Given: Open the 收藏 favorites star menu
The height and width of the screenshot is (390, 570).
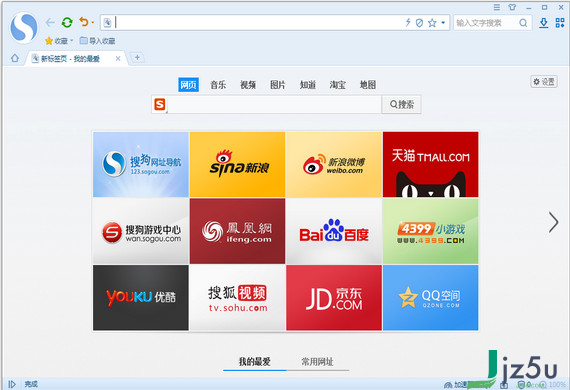Looking at the screenshot, I should tap(59, 41).
